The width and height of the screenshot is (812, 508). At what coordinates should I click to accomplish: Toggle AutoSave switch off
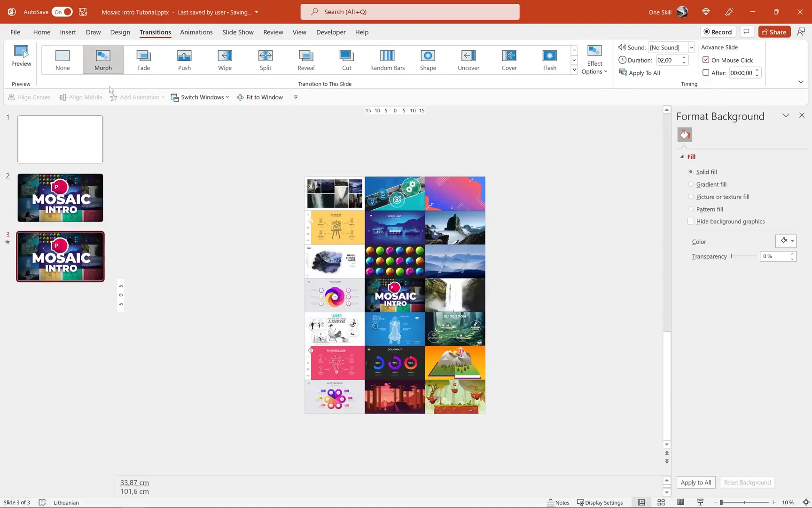[62, 12]
